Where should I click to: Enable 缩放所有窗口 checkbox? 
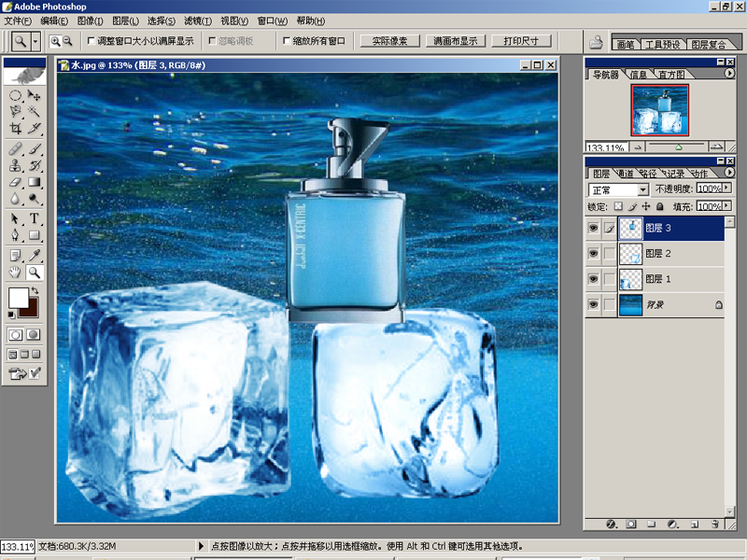[287, 41]
